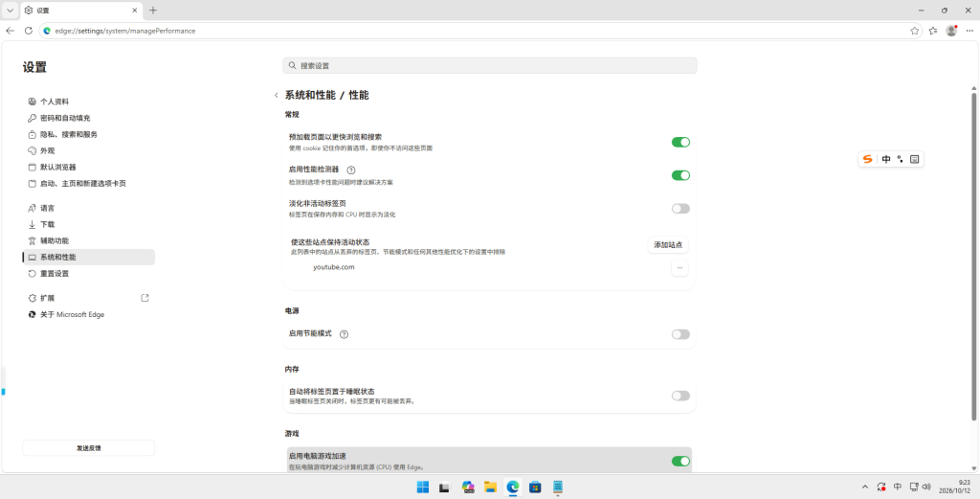This screenshot has width=980, height=499.
Task: Click the Sogou input method S logo
Action: tap(867, 159)
